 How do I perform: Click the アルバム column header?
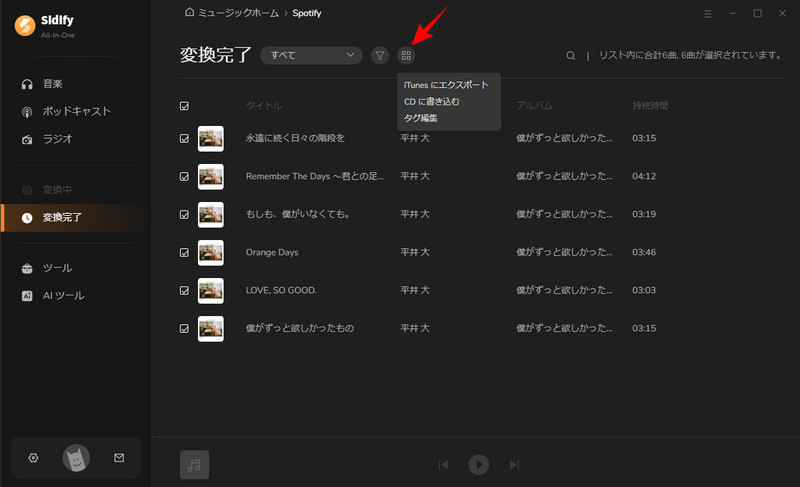534,106
